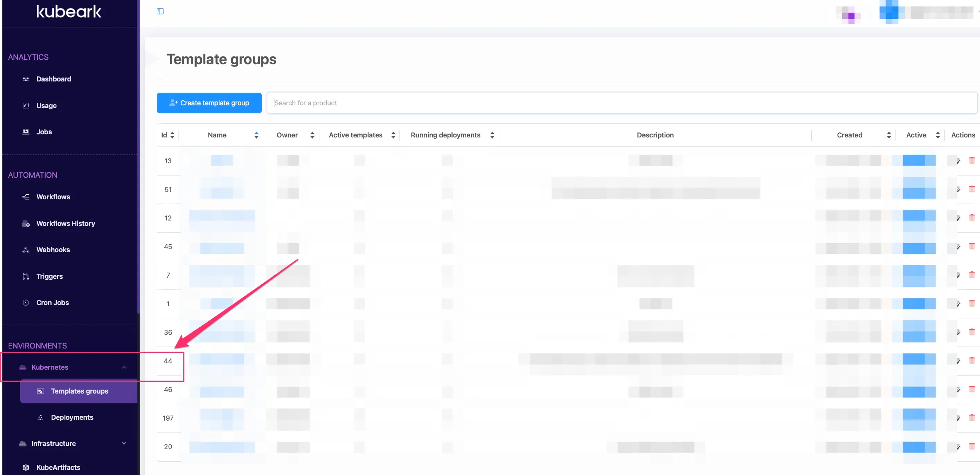
Task: Sort table by Id column
Action: coord(172,135)
